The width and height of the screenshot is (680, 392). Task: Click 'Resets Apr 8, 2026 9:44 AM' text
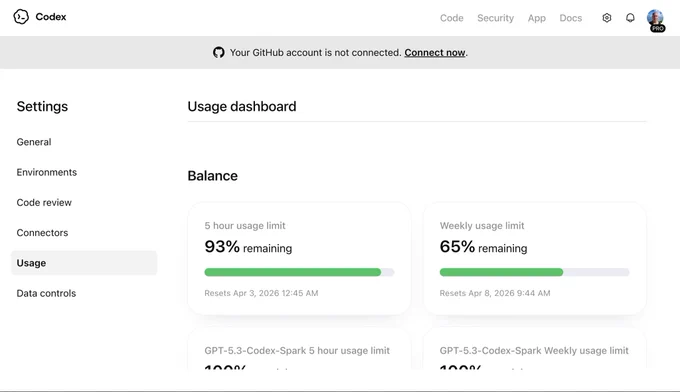pos(495,293)
